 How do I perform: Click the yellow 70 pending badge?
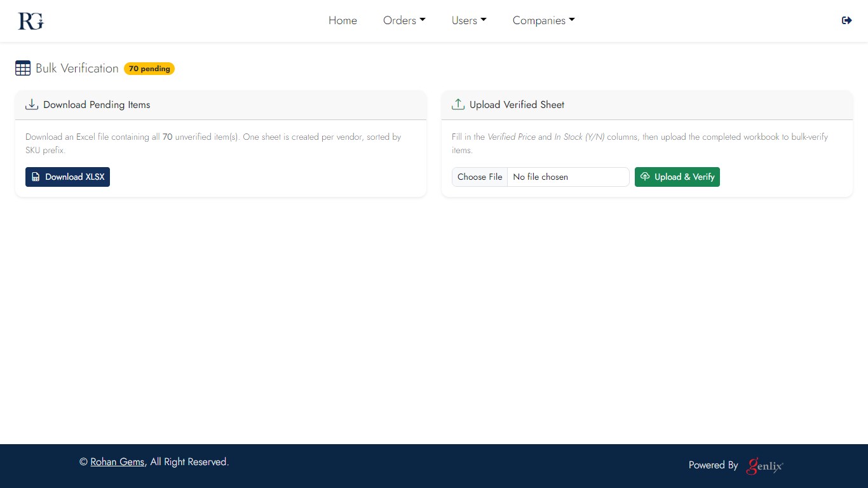pyautogui.click(x=149, y=69)
